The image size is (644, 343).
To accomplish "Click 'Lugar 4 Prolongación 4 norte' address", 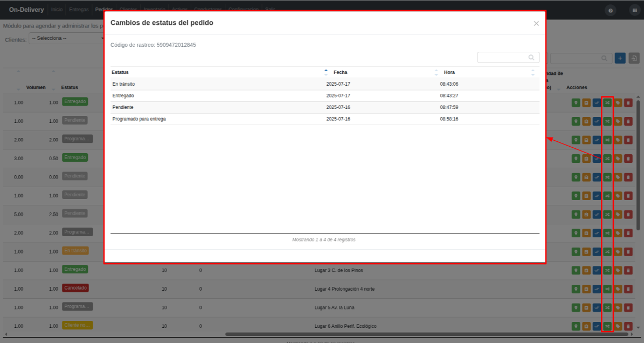I will [344, 289].
